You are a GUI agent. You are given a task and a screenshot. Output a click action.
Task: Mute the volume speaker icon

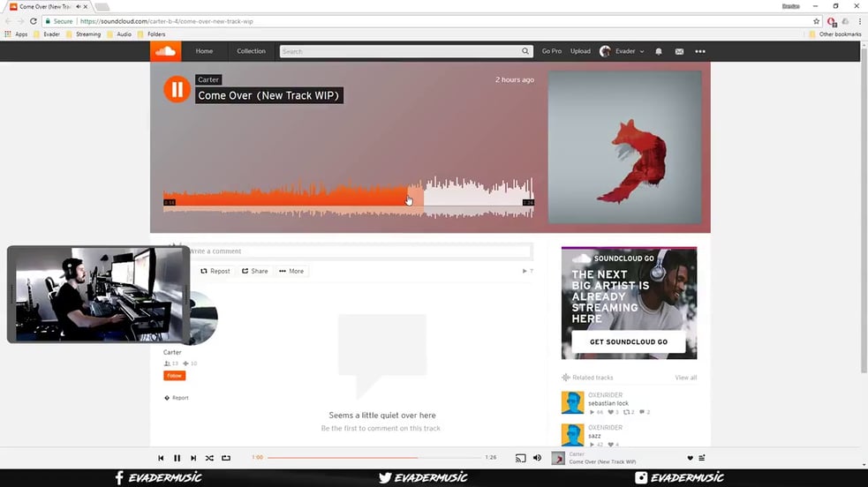click(x=537, y=458)
